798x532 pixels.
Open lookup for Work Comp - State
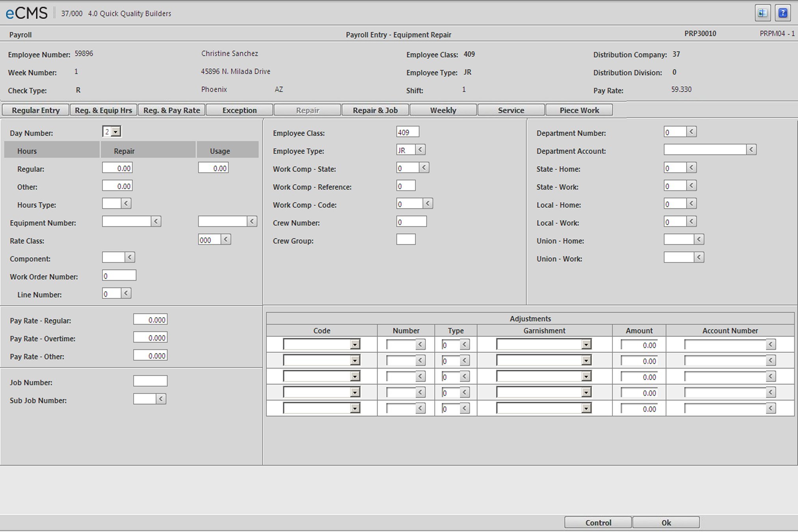424,168
